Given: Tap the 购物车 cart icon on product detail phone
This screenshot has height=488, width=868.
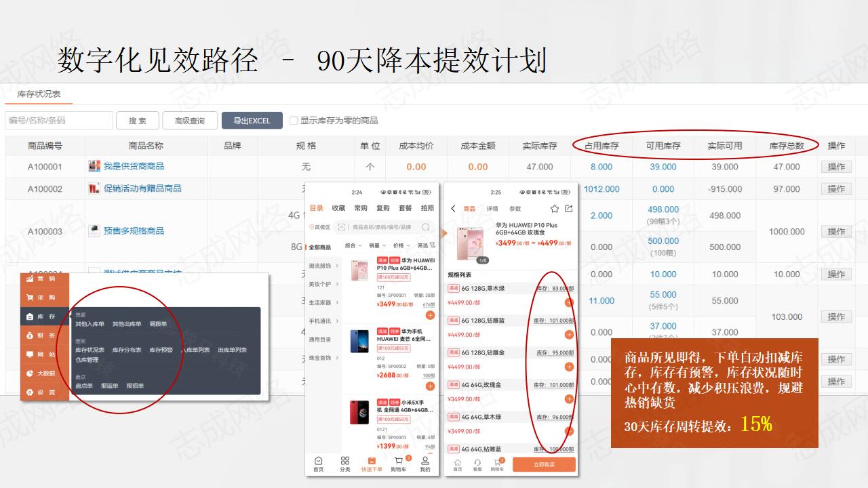Looking at the screenshot, I should [x=497, y=462].
